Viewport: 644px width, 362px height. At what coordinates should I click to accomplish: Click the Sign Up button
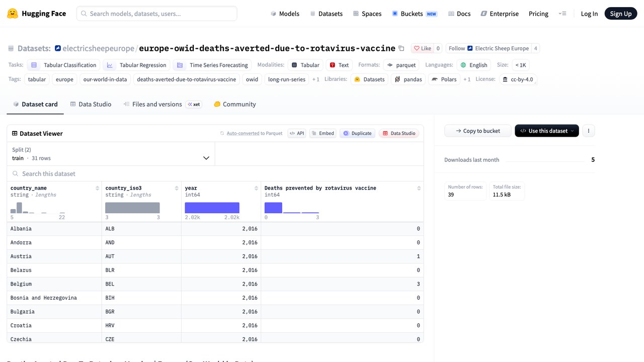[620, 14]
